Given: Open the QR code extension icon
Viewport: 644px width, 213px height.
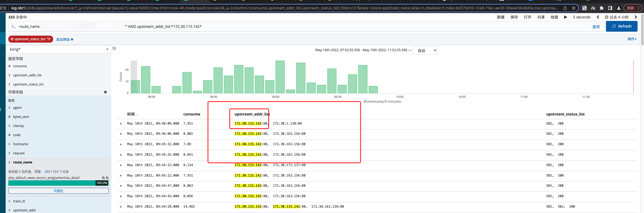Looking at the screenshot, I should pyautogui.click(x=584, y=8).
